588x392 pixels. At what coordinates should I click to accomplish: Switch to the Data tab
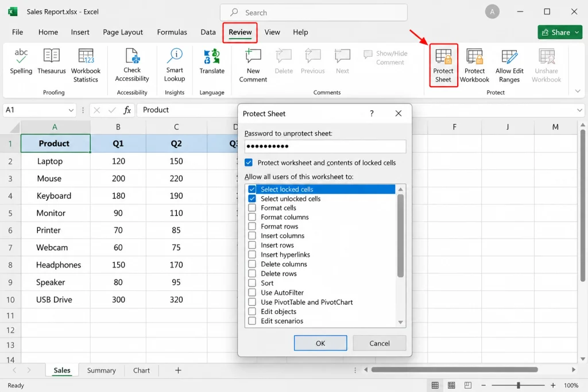pyautogui.click(x=208, y=32)
